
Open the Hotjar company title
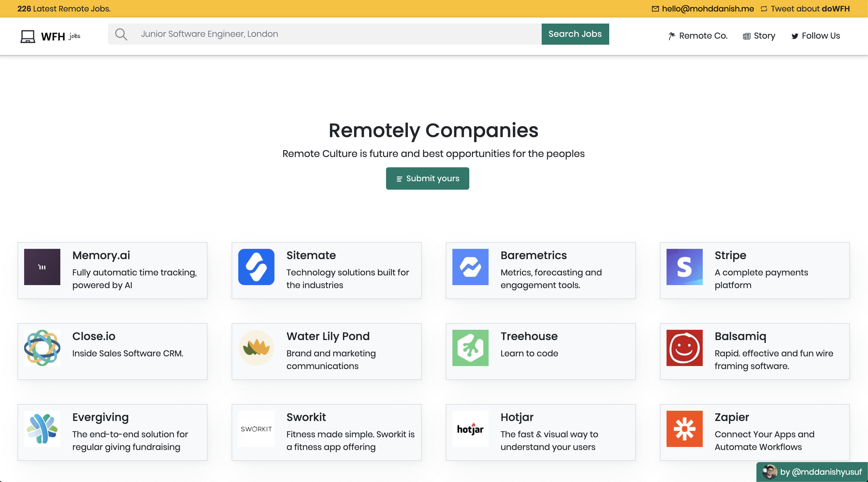coord(517,417)
